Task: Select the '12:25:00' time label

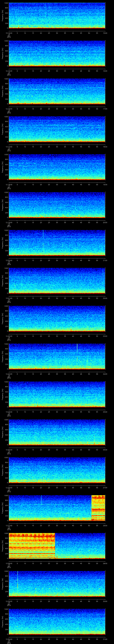Action: [9, 450]
